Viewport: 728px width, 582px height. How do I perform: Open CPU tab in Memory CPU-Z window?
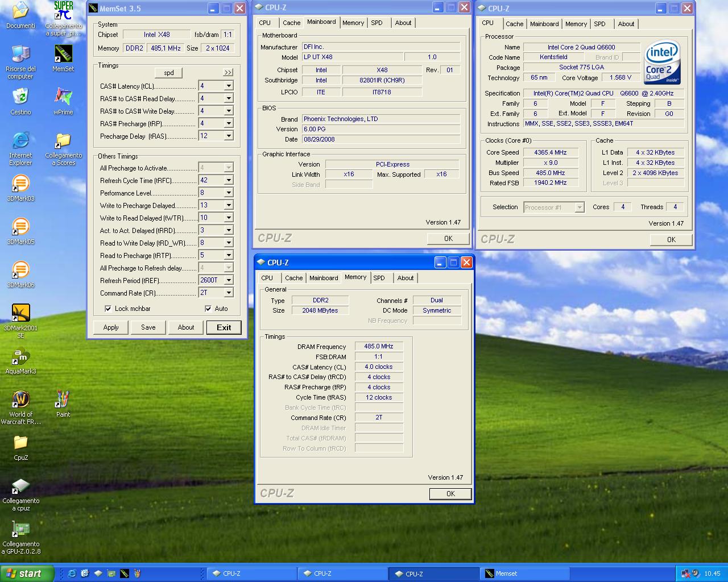(x=267, y=278)
